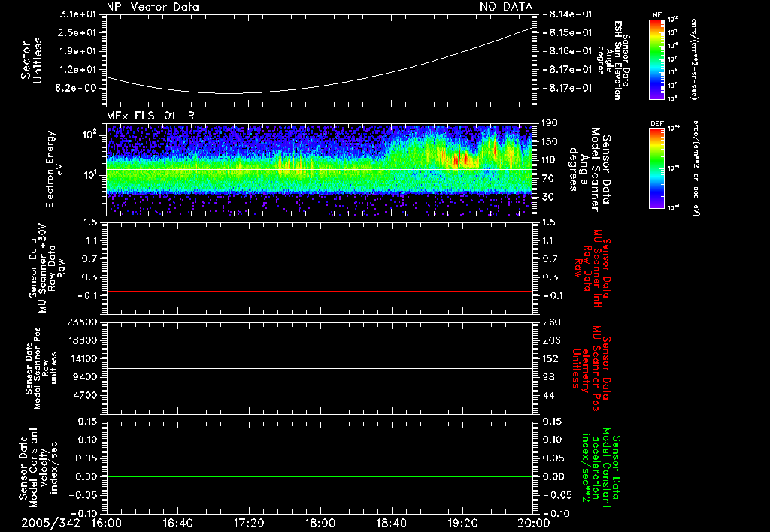Click the 17:20 time axis label
Screen dimensions: 770x532
point(249,523)
